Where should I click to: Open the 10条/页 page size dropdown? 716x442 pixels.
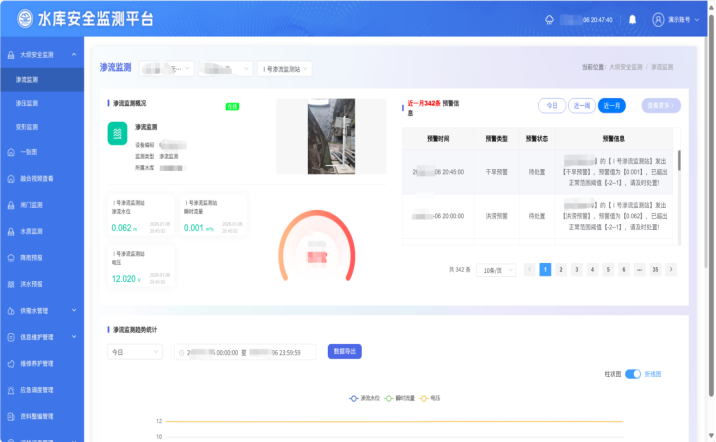click(x=496, y=270)
